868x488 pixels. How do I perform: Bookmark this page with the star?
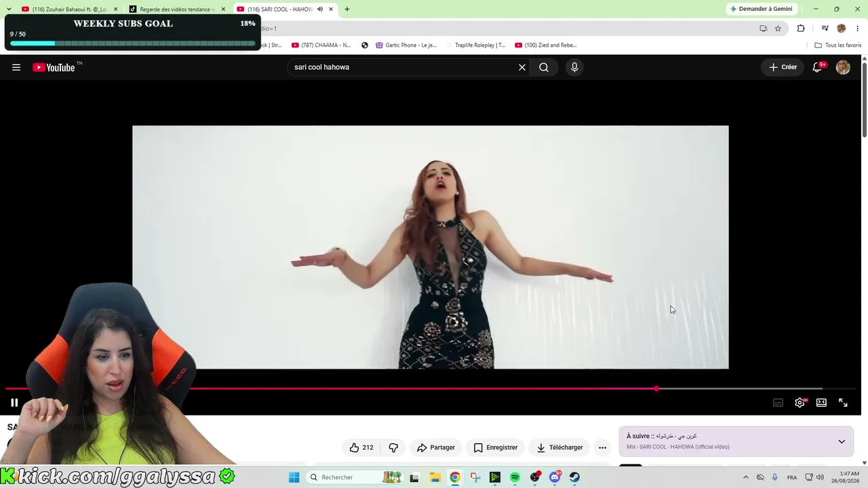click(778, 28)
